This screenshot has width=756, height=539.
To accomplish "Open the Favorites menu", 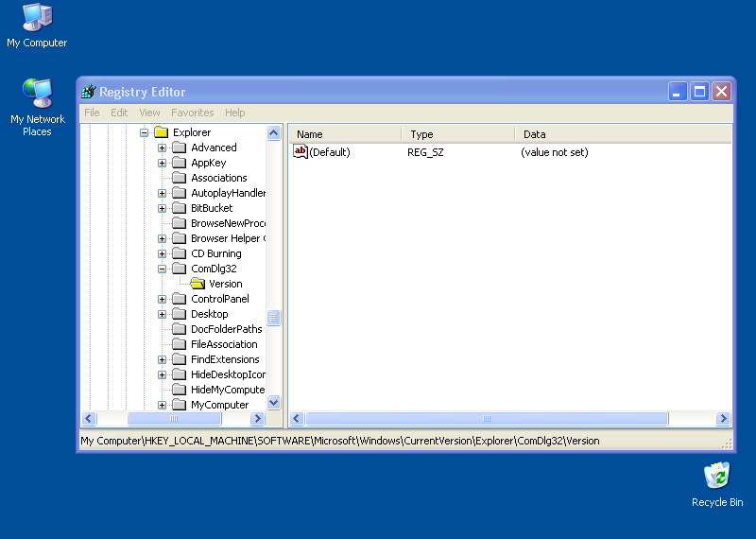I will tap(193, 113).
